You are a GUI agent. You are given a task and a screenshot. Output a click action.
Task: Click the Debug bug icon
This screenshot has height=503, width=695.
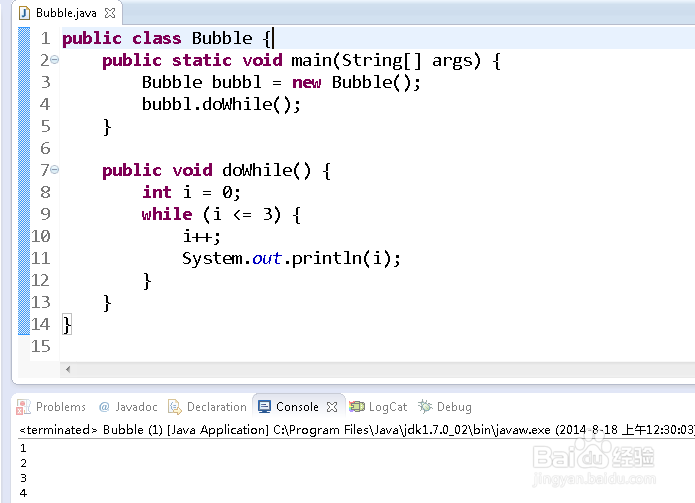click(425, 406)
